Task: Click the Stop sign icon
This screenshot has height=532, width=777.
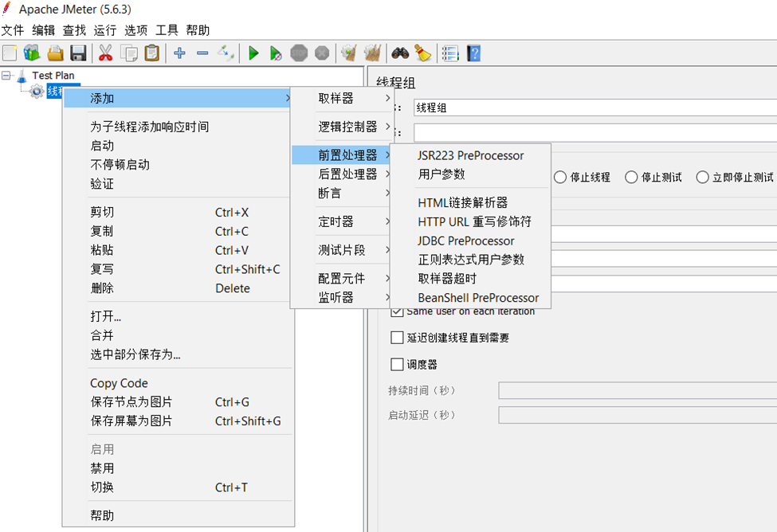Action: point(299,53)
